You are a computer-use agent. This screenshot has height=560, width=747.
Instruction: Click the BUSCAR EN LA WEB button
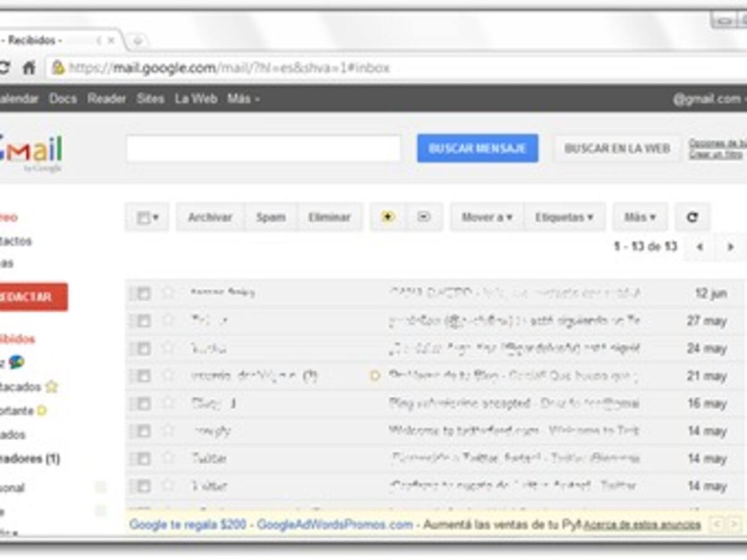(x=618, y=149)
